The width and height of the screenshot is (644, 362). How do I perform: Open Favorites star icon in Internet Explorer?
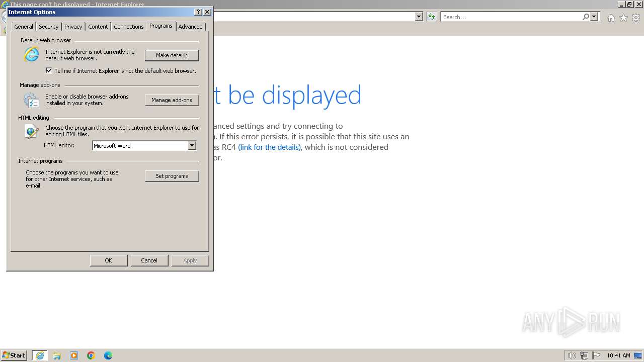point(623,18)
